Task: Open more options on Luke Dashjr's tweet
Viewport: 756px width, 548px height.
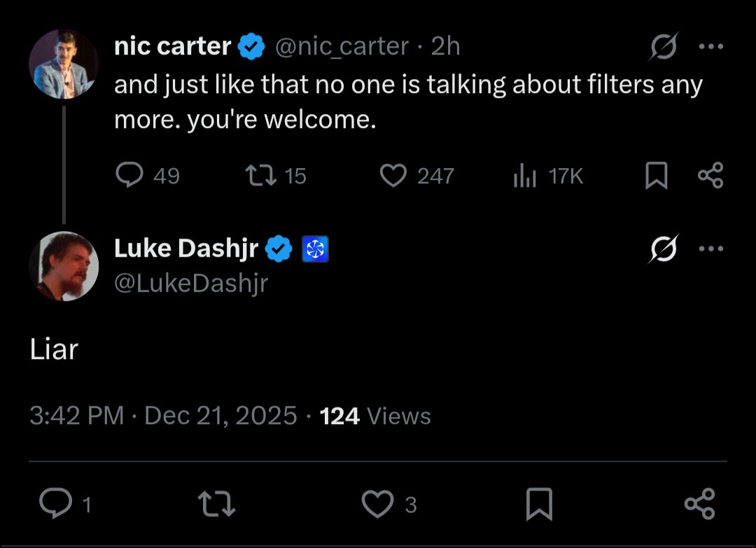Action: [710, 248]
